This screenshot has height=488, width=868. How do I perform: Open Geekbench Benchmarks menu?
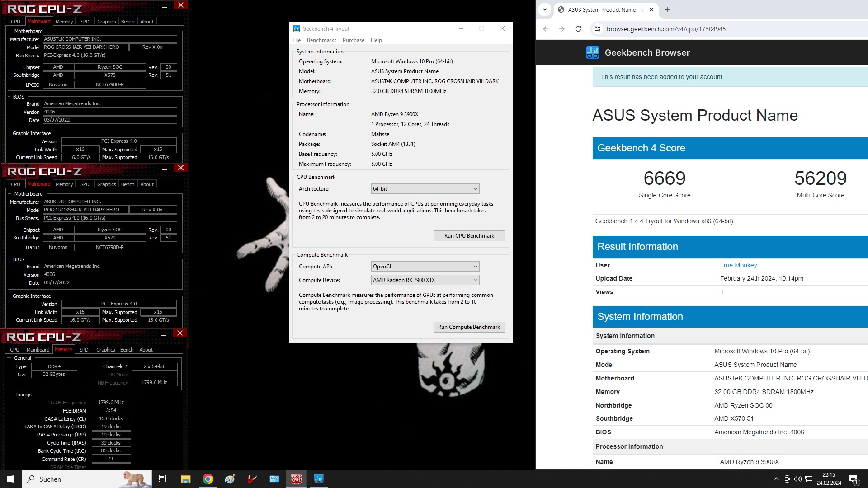pos(321,40)
